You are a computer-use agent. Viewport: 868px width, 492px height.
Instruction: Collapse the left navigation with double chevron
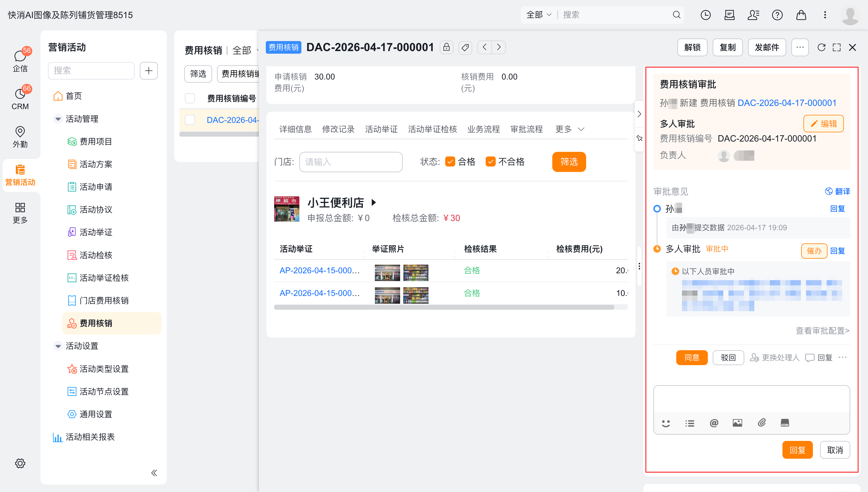[154, 473]
